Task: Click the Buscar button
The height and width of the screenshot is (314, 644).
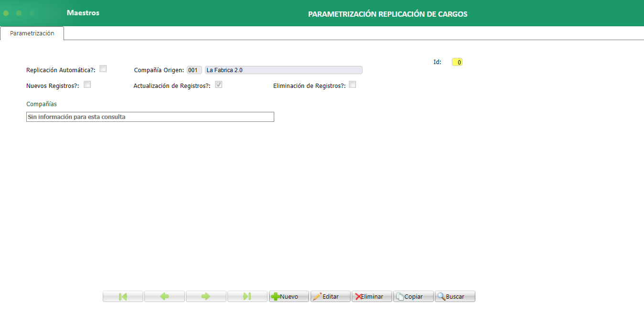Action: click(454, 296)
